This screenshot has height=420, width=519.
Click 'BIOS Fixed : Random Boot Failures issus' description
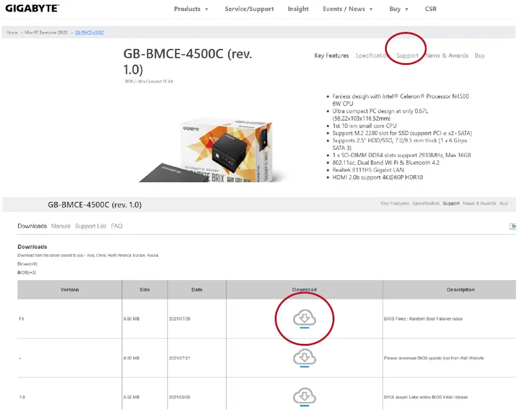click(423, 319)
